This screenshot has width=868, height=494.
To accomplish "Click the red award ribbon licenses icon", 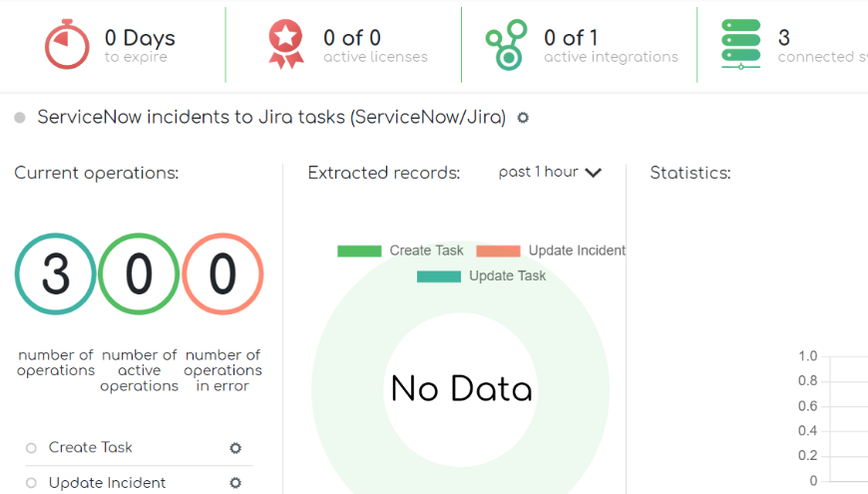I will point(286,44).
